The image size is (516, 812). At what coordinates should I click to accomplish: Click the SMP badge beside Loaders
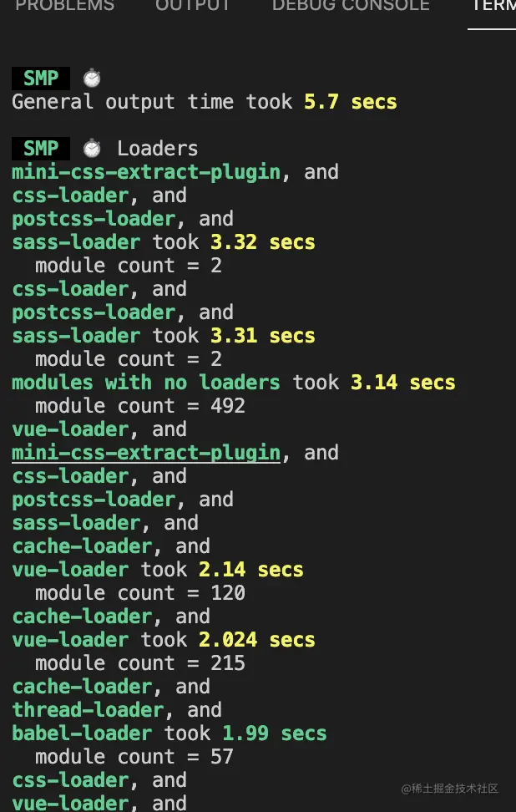tap(41, 149)
